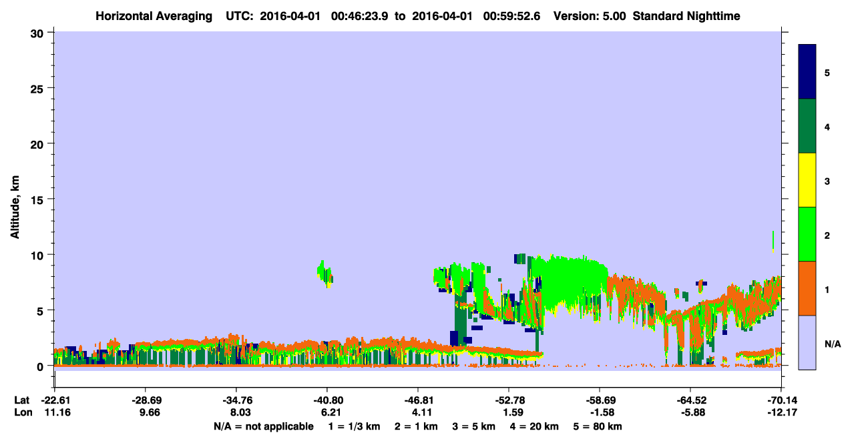
Task: Click latitude value -40.80
Action: [327, 400]
